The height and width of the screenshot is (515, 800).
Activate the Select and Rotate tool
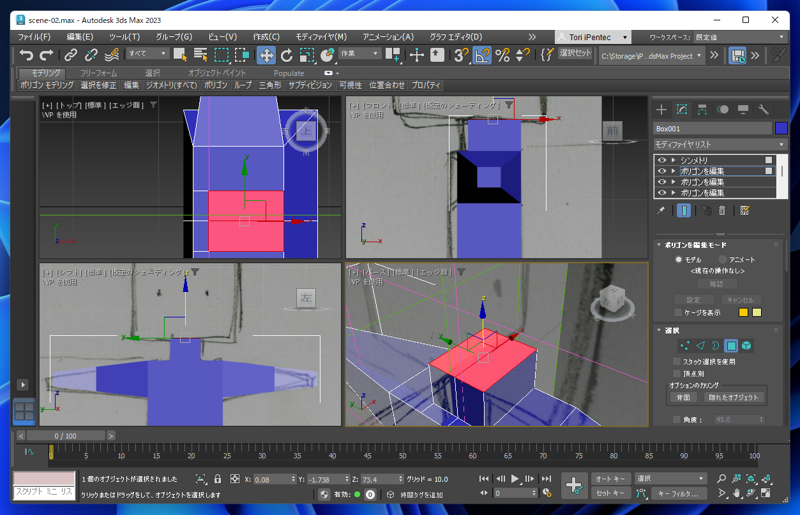point(287,55)
